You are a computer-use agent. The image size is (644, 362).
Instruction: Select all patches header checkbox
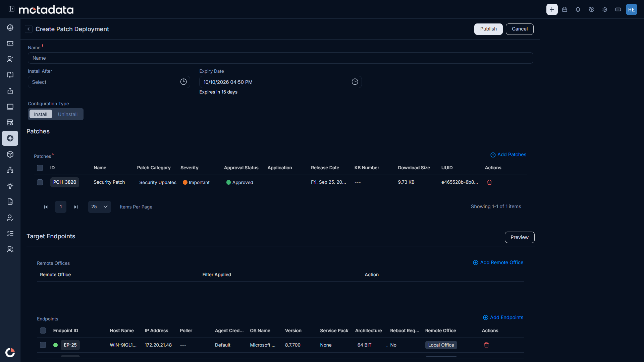click(x=40, y=168)
